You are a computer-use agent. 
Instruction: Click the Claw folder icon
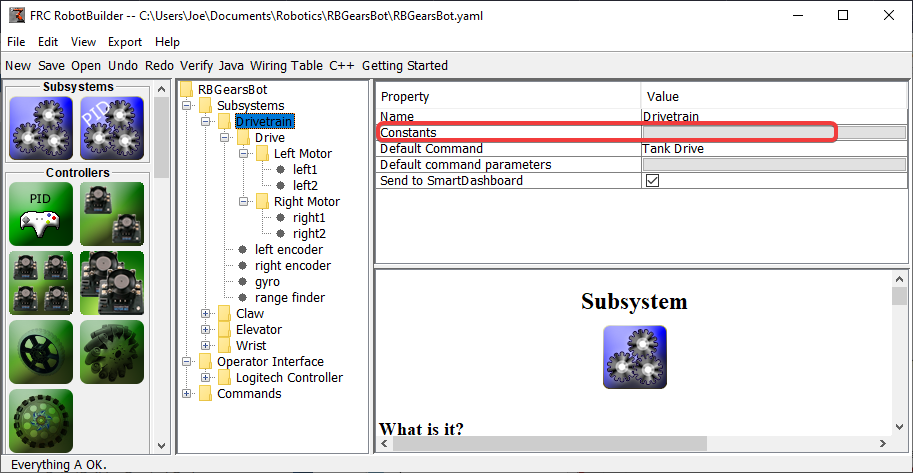(x=224, y=313)
